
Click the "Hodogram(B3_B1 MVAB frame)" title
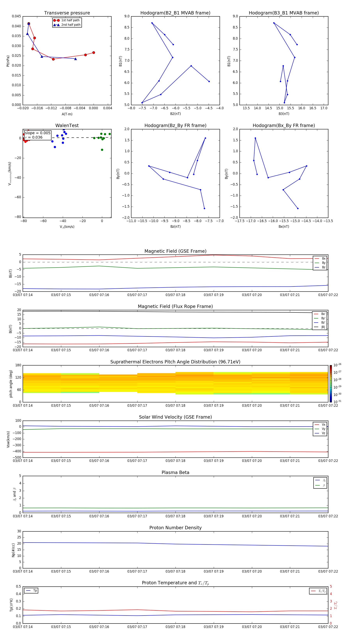point(284,13)
